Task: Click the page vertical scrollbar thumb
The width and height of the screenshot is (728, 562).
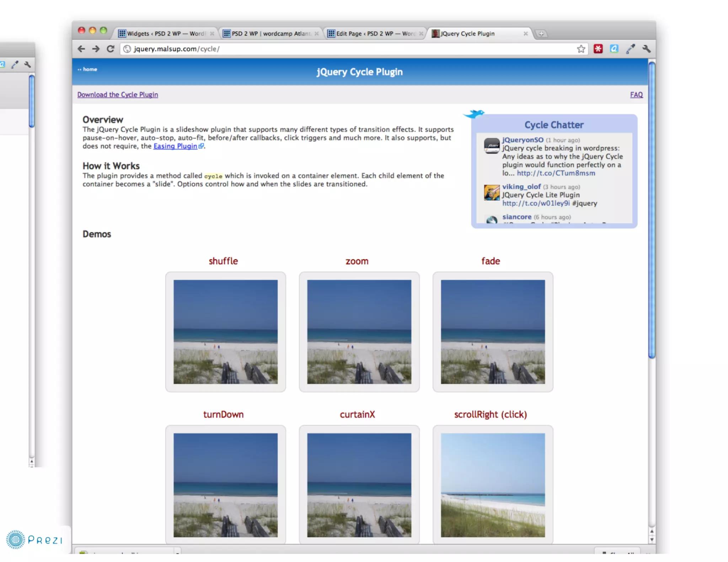Action: pyautogui.click(x=652, y=210)
